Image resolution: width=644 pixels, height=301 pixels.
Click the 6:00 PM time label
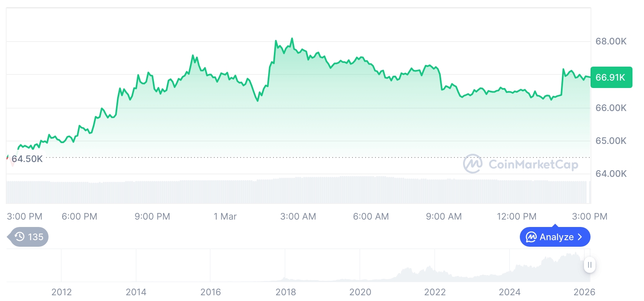(x=79, y=216)
